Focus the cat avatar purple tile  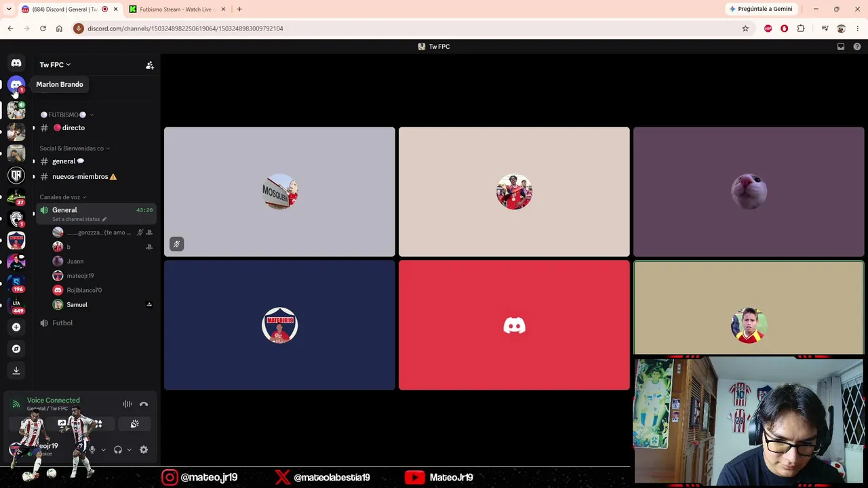click(x=749, y=192)
